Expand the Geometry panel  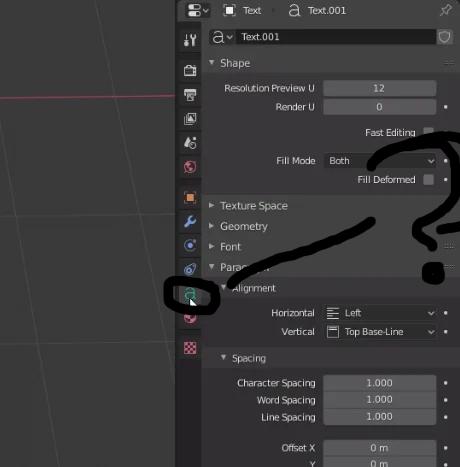tap(211, 226)
